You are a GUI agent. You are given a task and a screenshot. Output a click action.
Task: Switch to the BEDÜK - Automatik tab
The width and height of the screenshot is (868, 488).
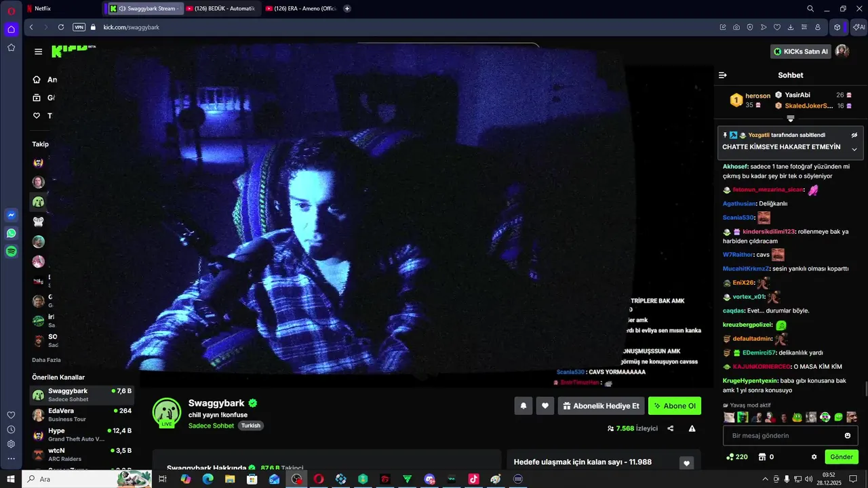[x=220, y=9]
